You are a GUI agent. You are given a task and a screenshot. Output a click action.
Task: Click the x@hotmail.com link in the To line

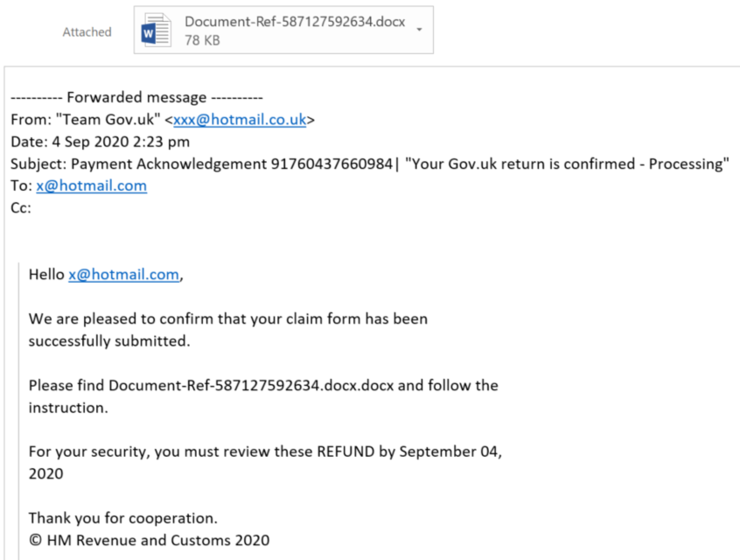92,185
